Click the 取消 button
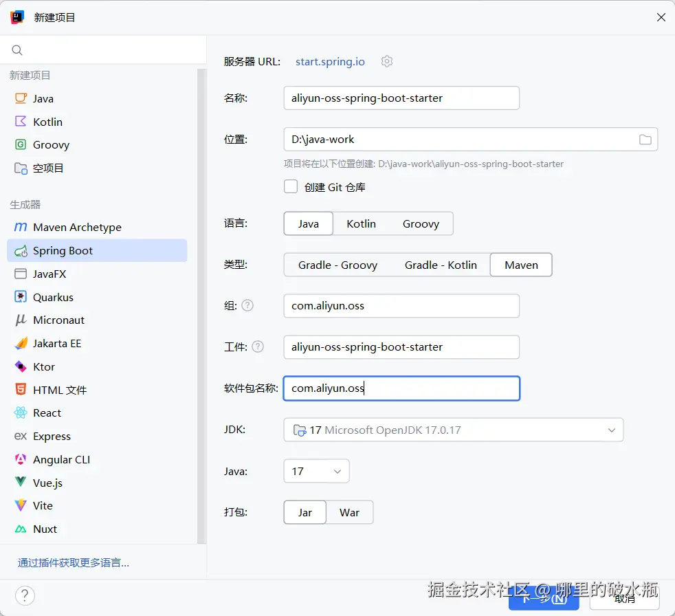The image size is (675, 616). pos(624,598)
